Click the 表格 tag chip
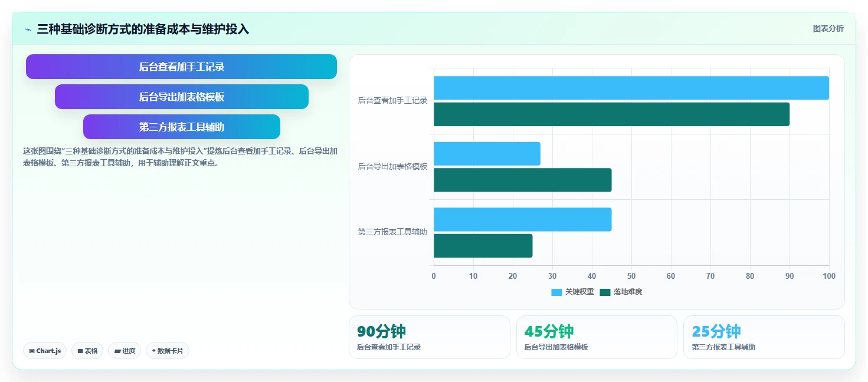The height and width of the screenshot is (382, 868). click(x=87, y=351)
